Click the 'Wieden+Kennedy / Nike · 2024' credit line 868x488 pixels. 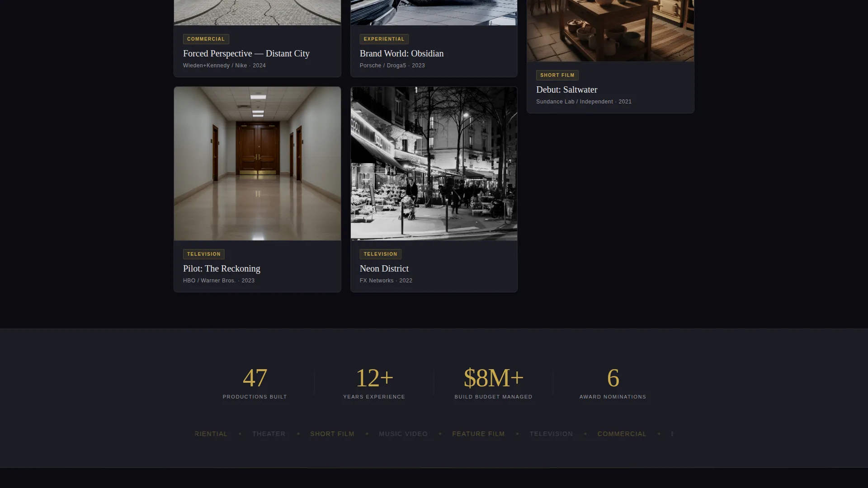(x=224, y=66)
